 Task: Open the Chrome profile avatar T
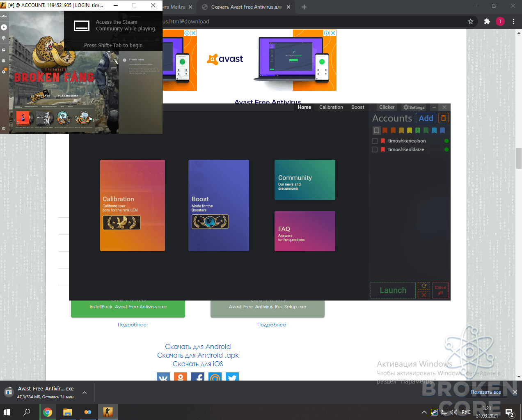coord(500,21)
